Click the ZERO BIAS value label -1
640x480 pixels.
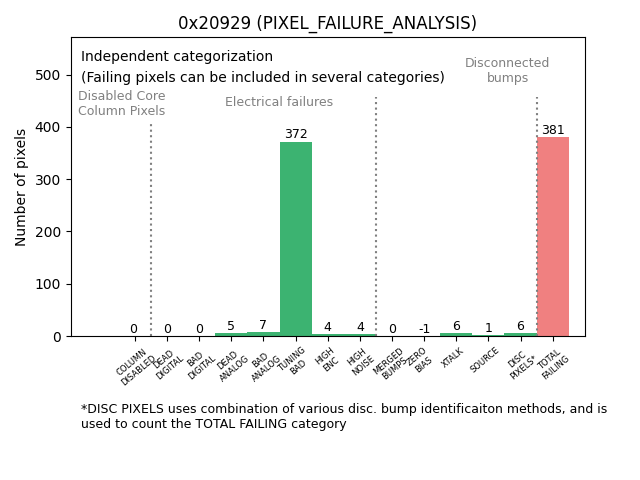424,329
